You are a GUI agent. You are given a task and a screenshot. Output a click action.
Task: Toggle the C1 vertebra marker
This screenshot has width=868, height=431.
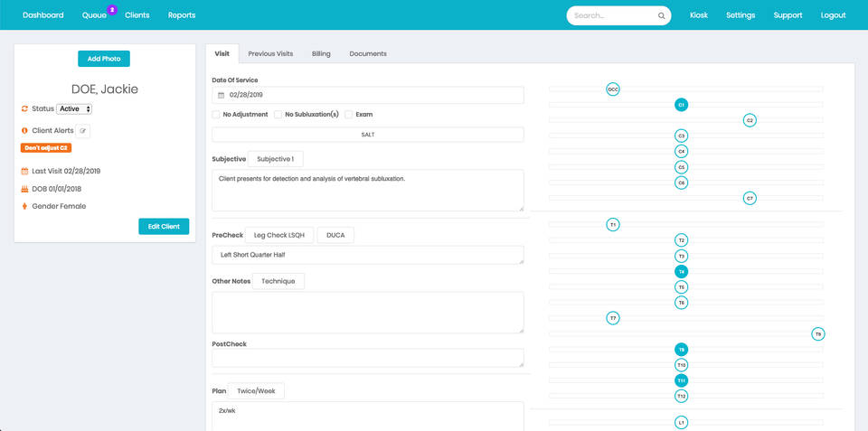coord(682,105)
